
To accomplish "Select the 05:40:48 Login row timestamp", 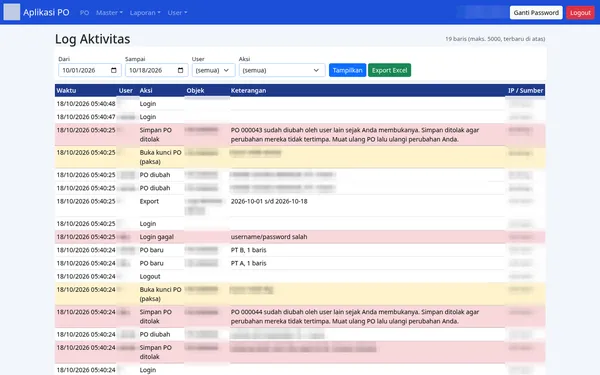I will (x=86, y=104).
